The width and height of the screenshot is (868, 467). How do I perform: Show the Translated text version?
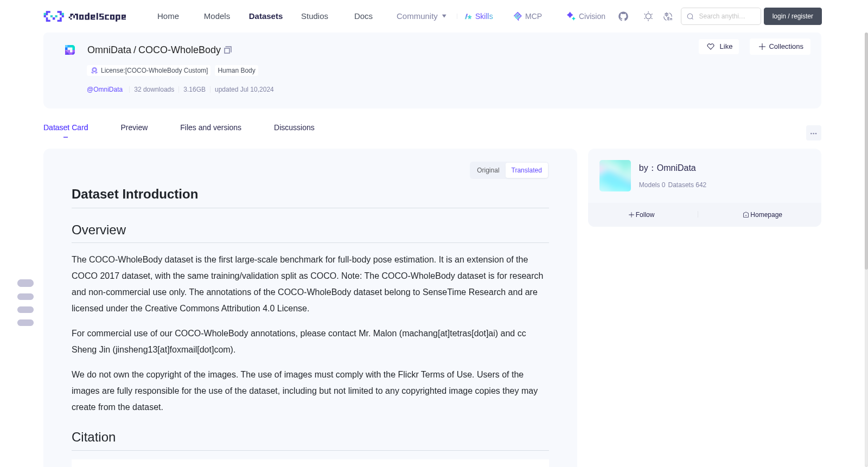526,170
